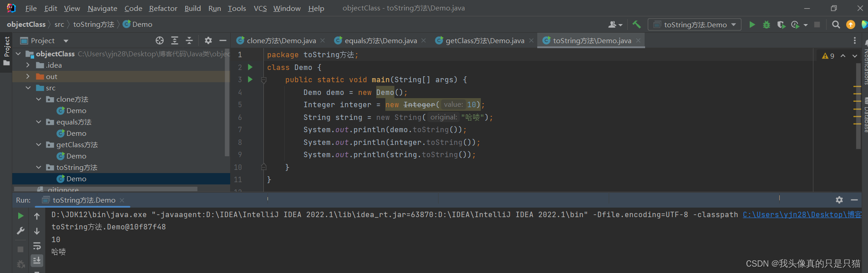This screenshot has width=868, height=273.
Task: Open the Profiler run icon
Action: point(795,25)
